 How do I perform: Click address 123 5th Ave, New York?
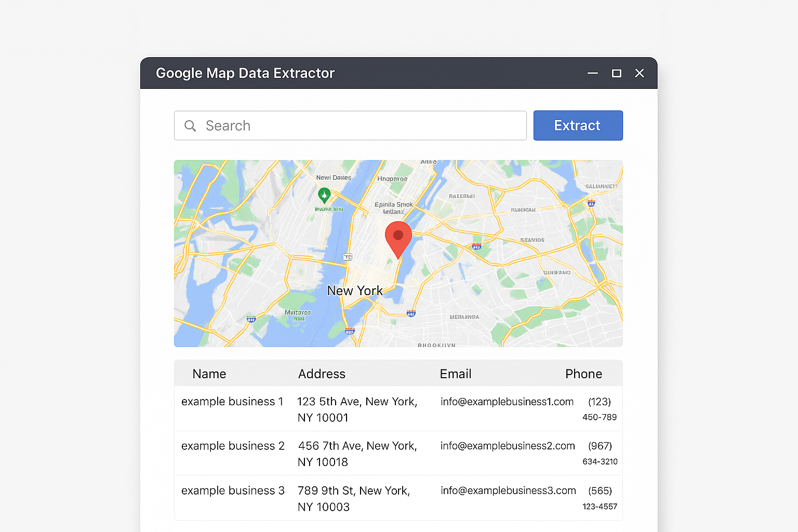pos(357,409)
